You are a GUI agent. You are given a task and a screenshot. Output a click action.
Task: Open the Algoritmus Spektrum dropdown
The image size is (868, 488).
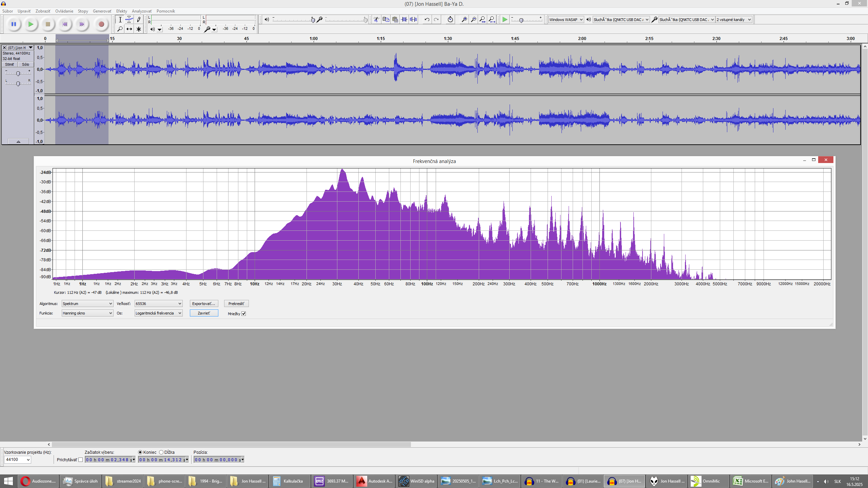click(87, 304)
